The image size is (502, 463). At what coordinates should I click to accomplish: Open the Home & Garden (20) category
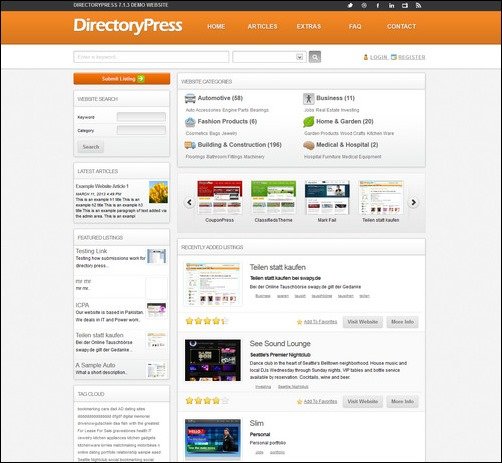coord(345,122)
